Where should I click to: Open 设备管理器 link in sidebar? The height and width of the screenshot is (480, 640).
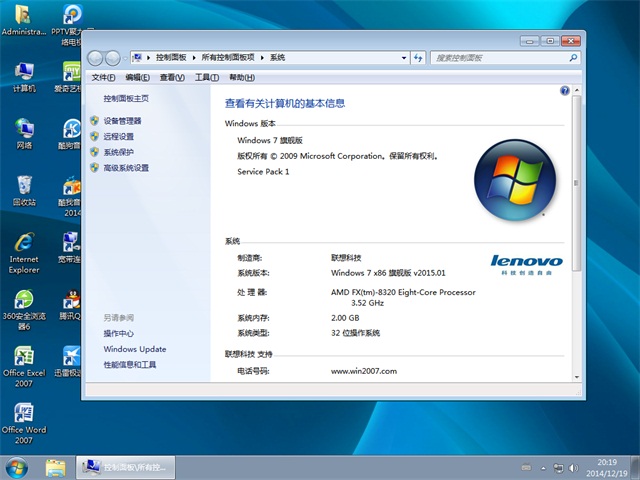tap(122, 121)
